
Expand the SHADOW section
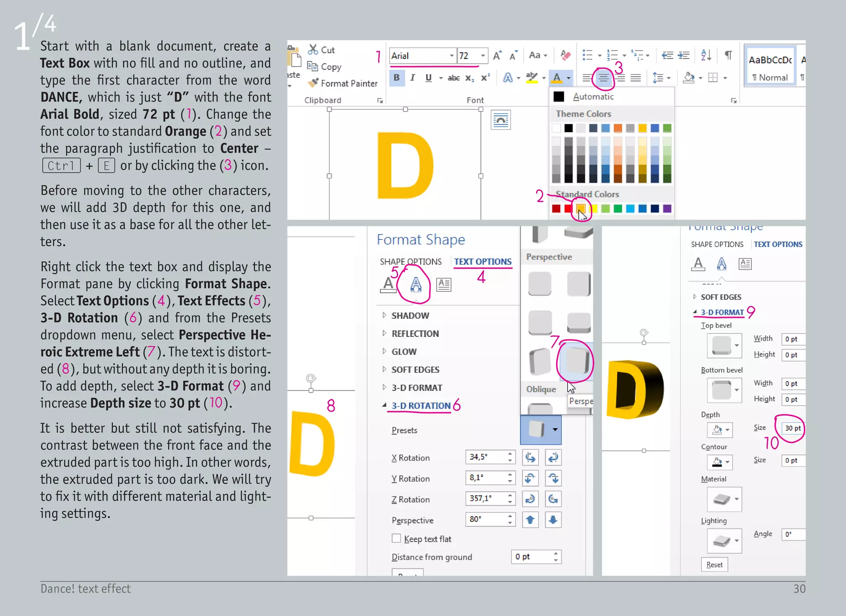[x=410, y=315]
